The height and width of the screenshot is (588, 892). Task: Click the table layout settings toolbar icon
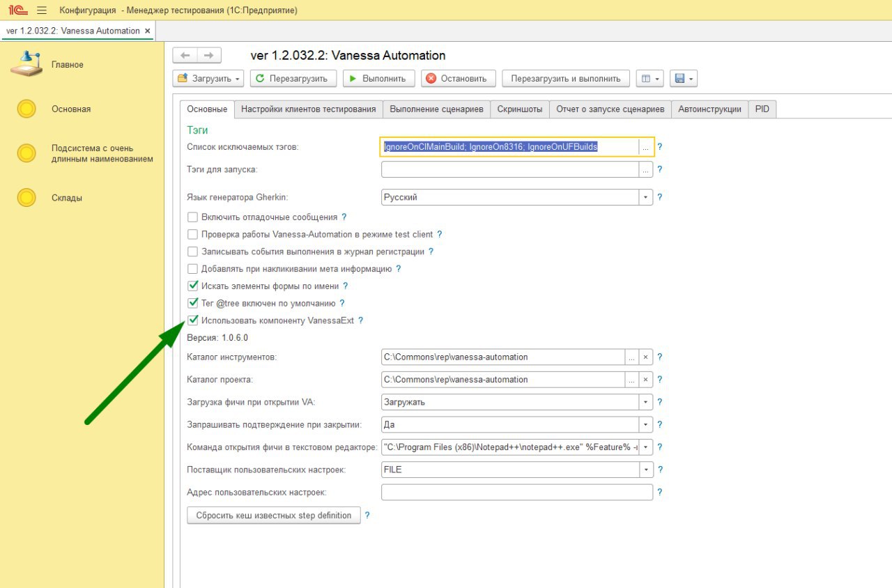(x=650, y=79)
